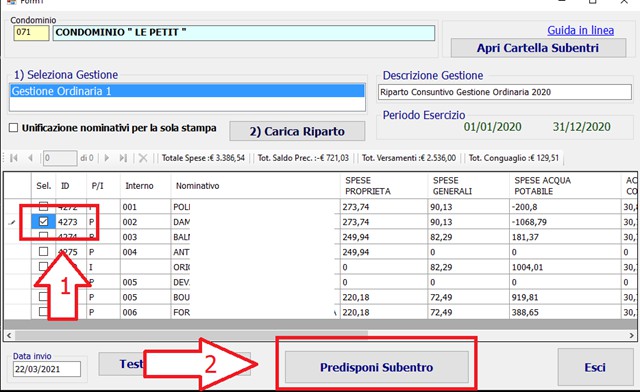Click the CONDOMINIO " LE PETIT " name field
640x392 pixels.
pos(244,33)
